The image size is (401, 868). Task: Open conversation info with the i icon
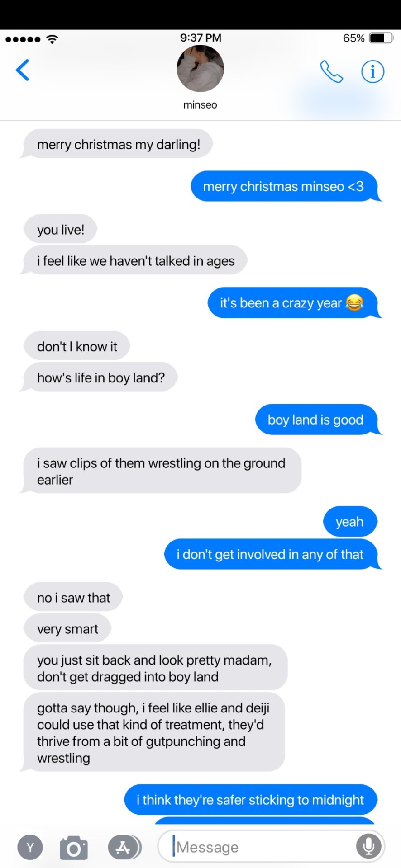tap(372, 71)
